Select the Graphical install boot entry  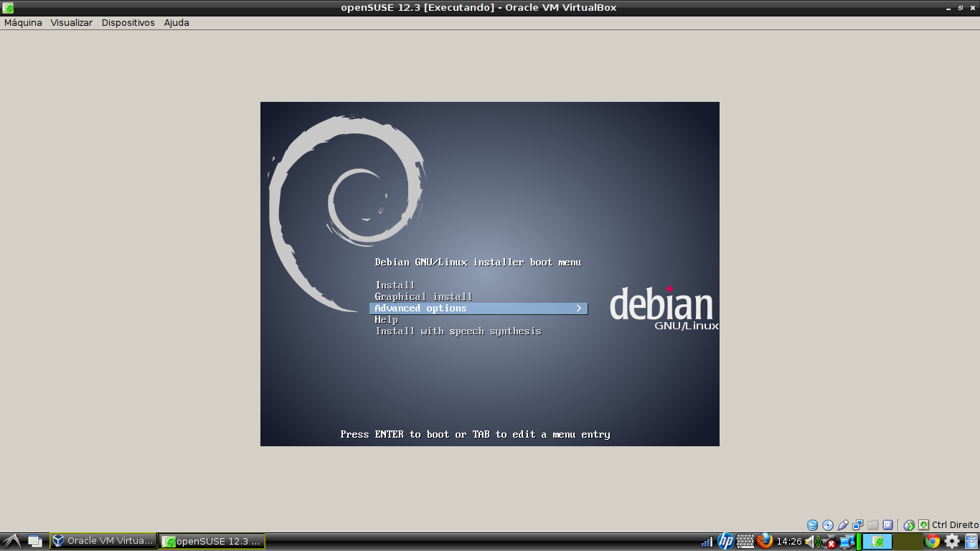(x=423, y=296)
